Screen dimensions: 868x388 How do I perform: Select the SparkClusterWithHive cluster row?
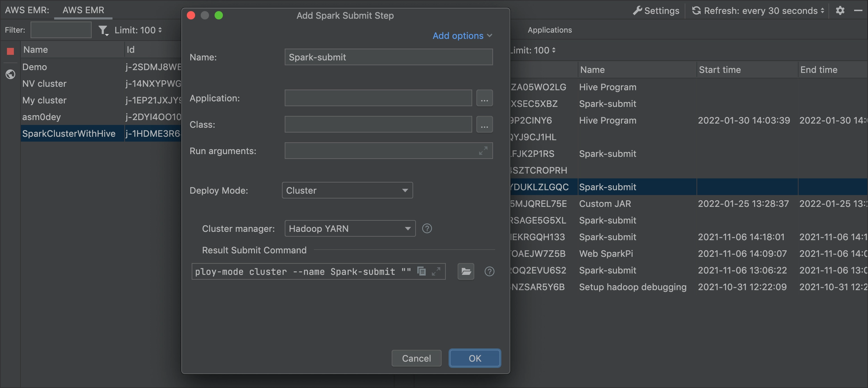(101, 134)
